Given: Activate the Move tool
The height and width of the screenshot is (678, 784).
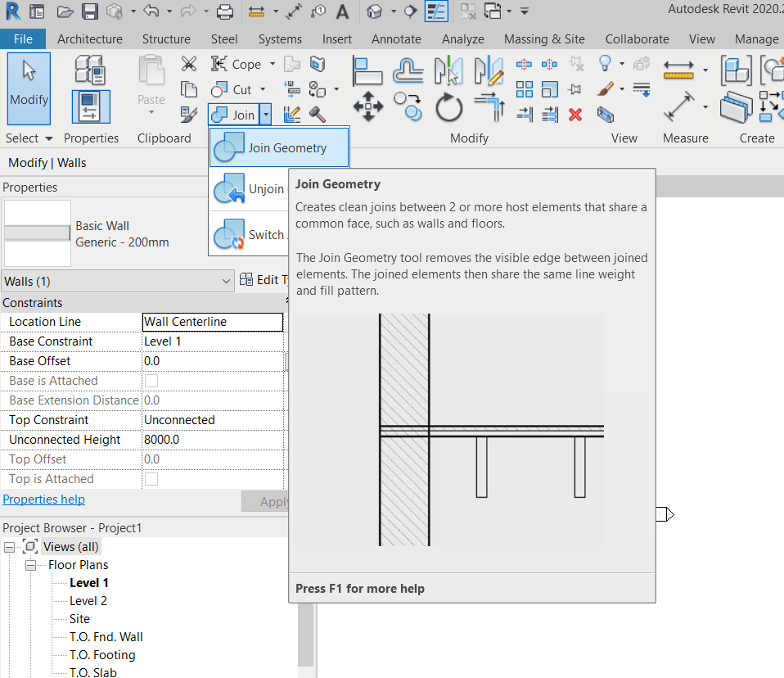Looking at the screenshot, I should tap(368, 105).
